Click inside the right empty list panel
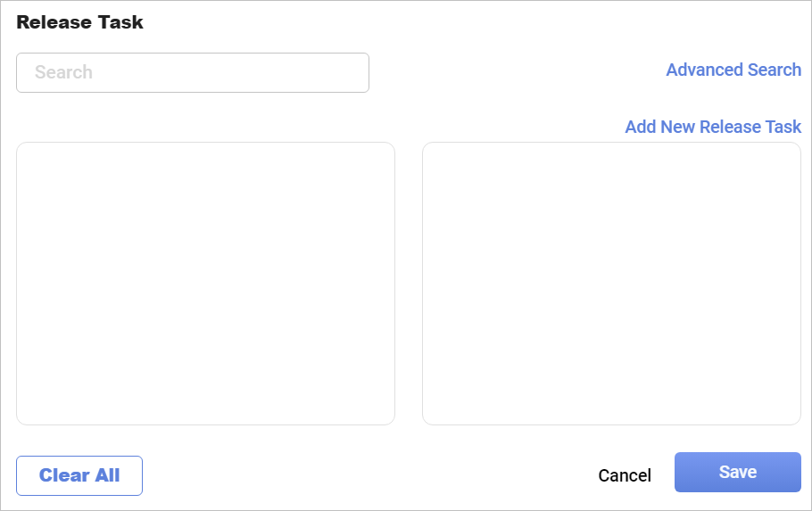Image resolution: width=812 pixels, height=511 pixels. tap(611, 284)
